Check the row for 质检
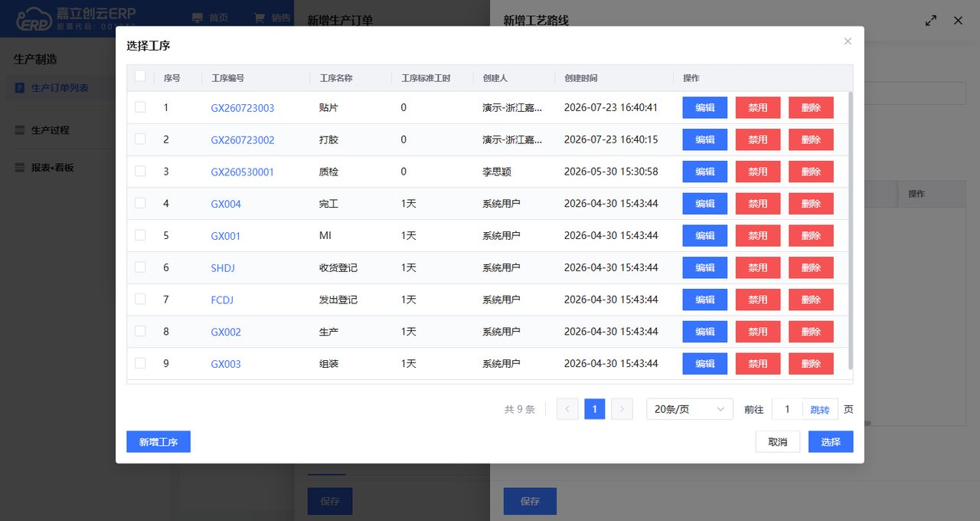Viewport: 980px width, 521px height. (x=140, y=171)
